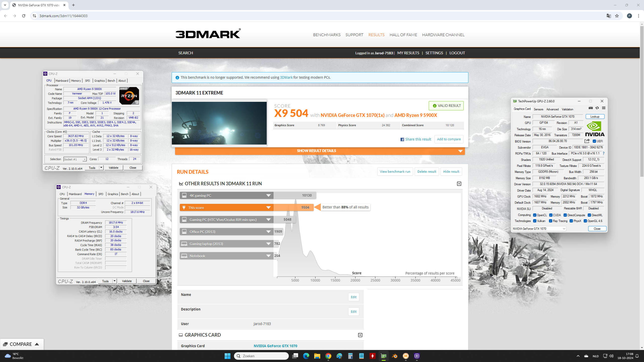The height and width of the screenshot is (362, 644).
Task: Open Microsoft Edge from taskbar
Action: tap(306, 356)
